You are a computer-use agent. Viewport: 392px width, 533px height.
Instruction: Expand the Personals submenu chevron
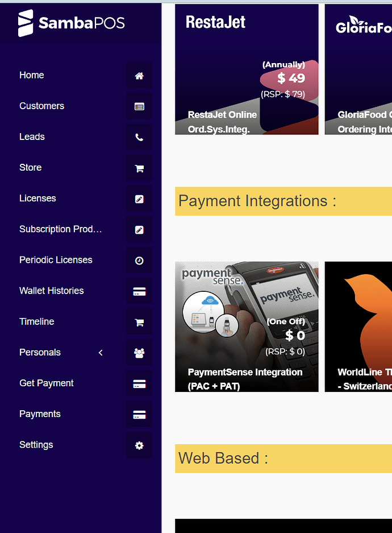coord(101,353)
